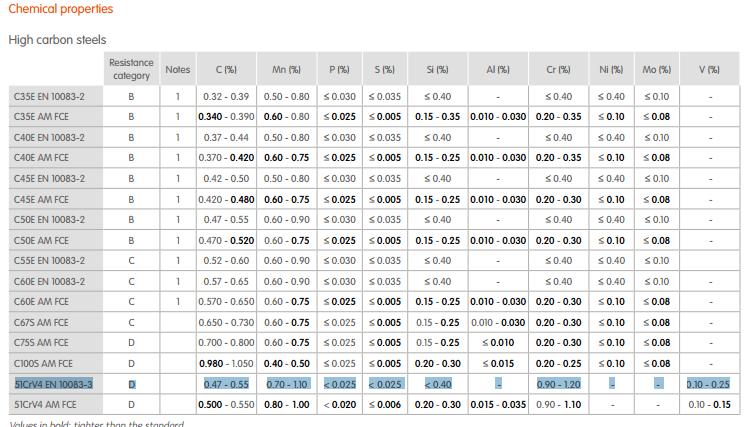Select the 'C35E EN 10083-2' row label
748x427 pixels.
tap(49, 96)
